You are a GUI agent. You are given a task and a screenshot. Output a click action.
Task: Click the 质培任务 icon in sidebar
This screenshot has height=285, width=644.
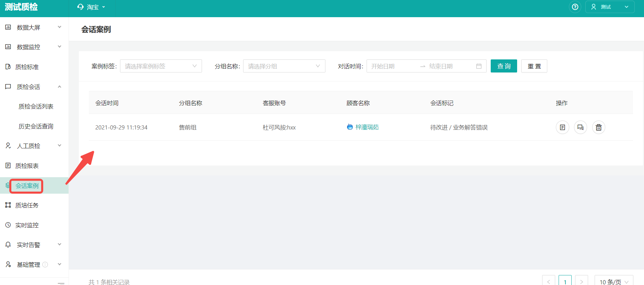8,205
